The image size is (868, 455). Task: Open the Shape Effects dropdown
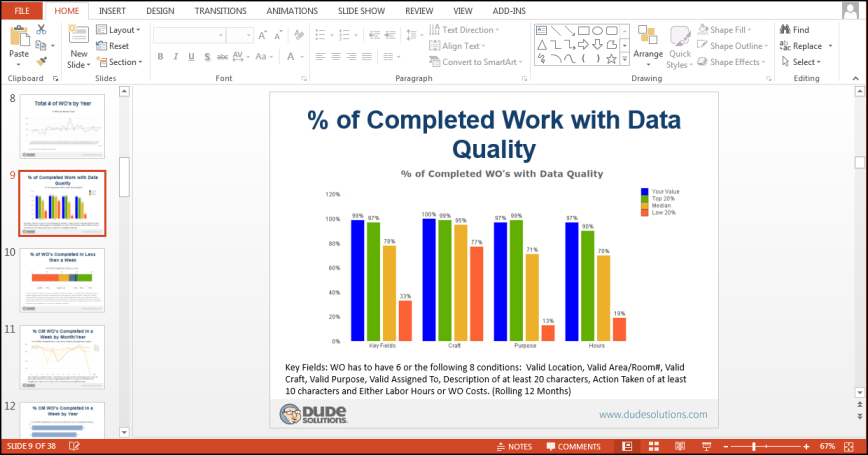point(731,62)
